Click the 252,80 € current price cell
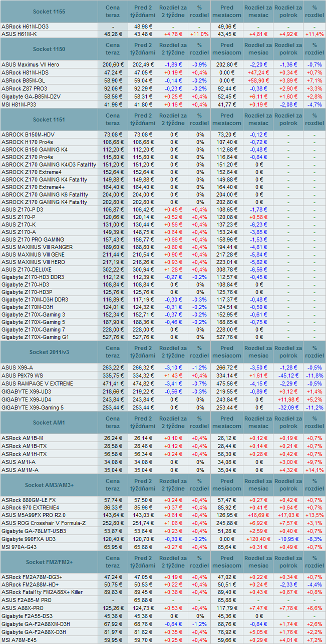The width and height of the screenshot is (326, 644). (x=113, y=523)
